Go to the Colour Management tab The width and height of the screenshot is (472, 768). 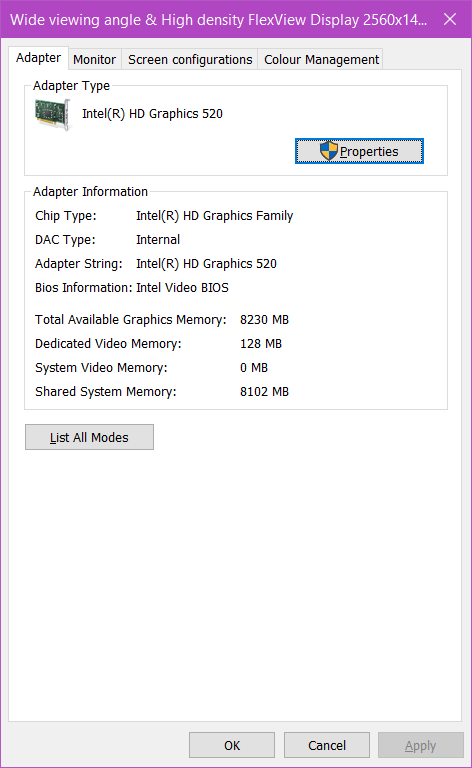[321, 60]
